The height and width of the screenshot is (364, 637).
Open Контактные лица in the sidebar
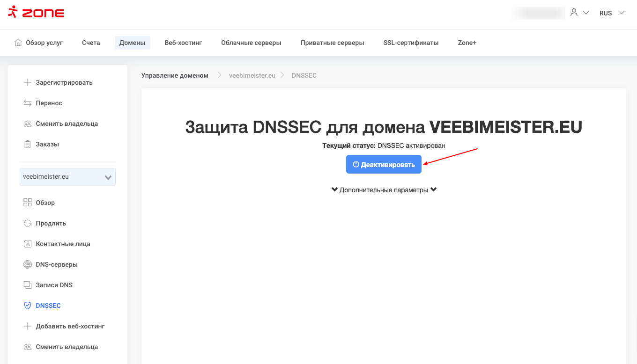[63, 244]
